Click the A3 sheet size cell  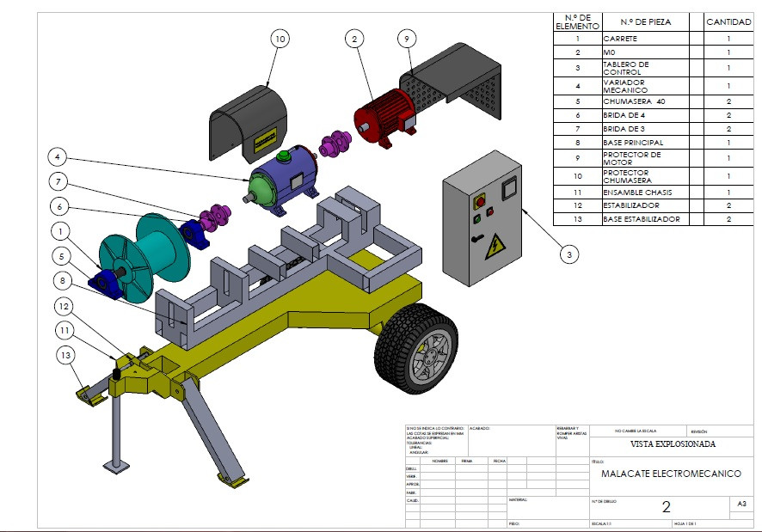tap(740, 502)
